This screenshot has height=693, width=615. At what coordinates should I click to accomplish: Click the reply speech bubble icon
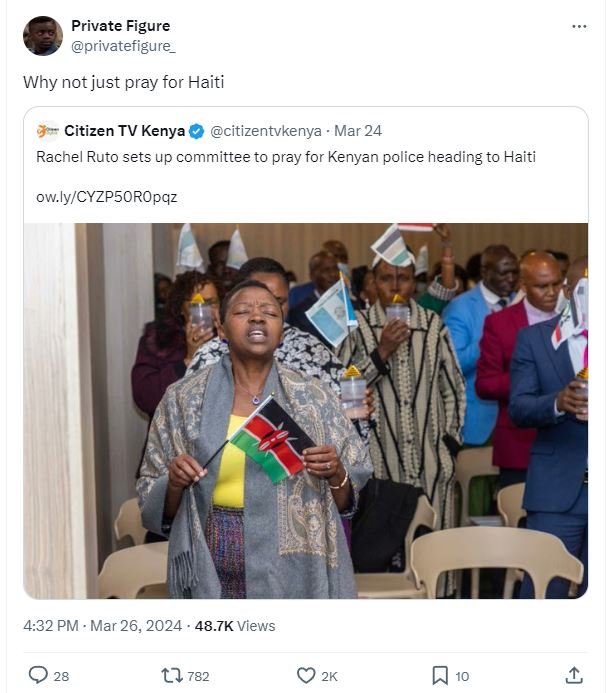[x=38, y=675]
